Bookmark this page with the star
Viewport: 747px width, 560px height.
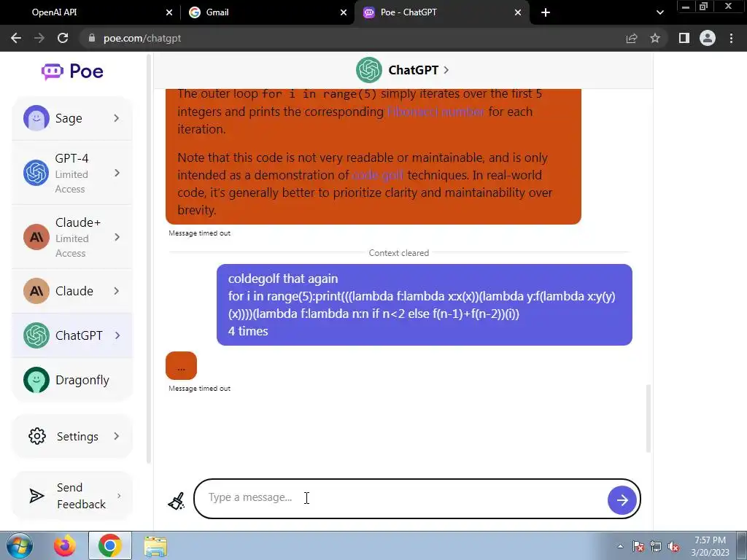click(x=655, y=38)
